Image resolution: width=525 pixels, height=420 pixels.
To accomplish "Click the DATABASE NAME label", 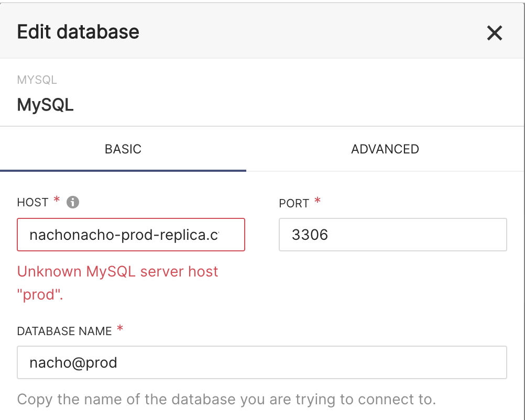I will [63, 331].
